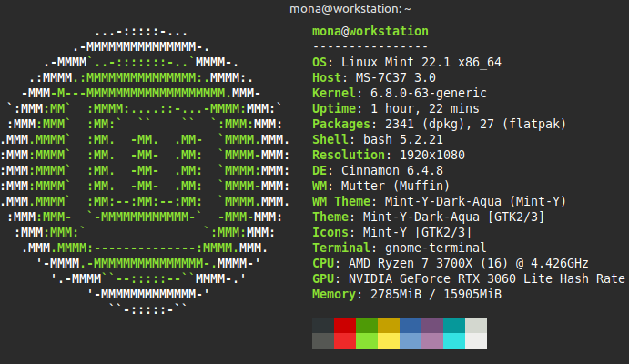Image resolution: width=629 pixels, height=364 pixels.
Task: Click the Terminal line gnome-terminal
Action: click(x=399, y=248)
